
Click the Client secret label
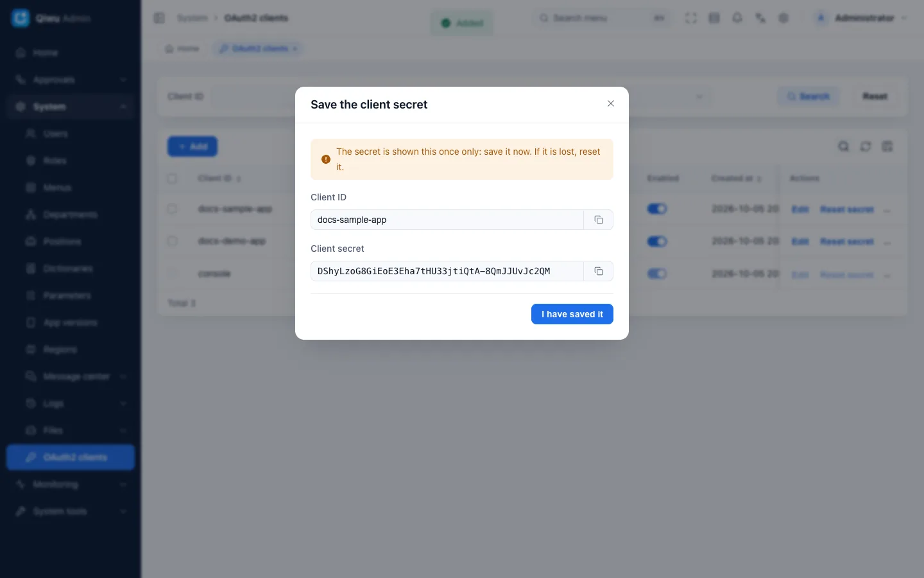pos(338,249)
